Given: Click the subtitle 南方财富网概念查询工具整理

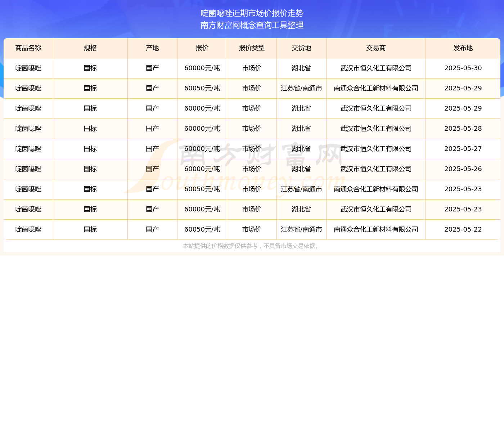Looking at the screenshot, I should (x=252, y=26).
